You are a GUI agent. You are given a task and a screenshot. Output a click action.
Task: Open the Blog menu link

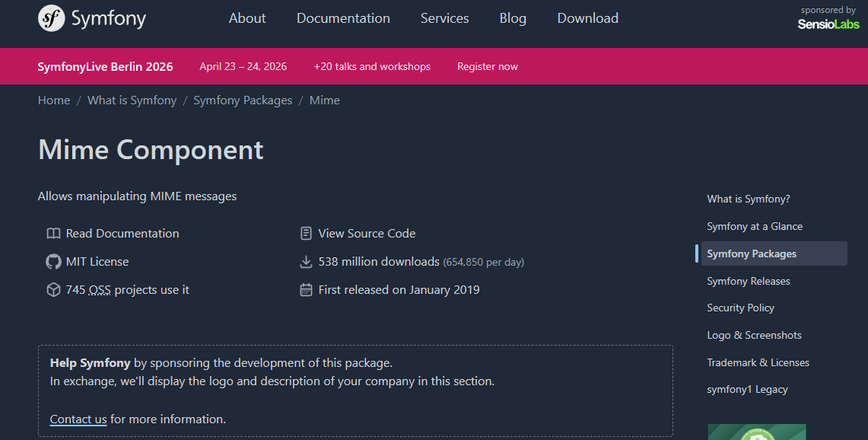point(513,18)
